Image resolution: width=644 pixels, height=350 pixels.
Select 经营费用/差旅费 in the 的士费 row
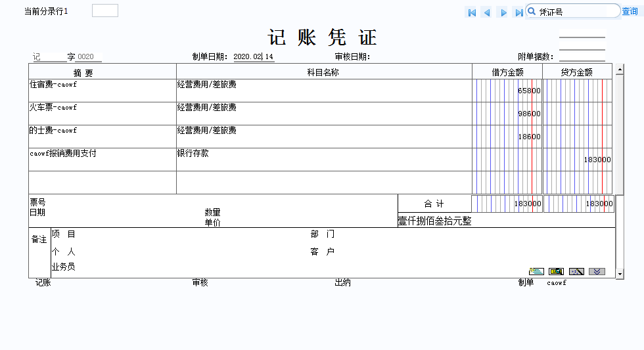[324, 136]
